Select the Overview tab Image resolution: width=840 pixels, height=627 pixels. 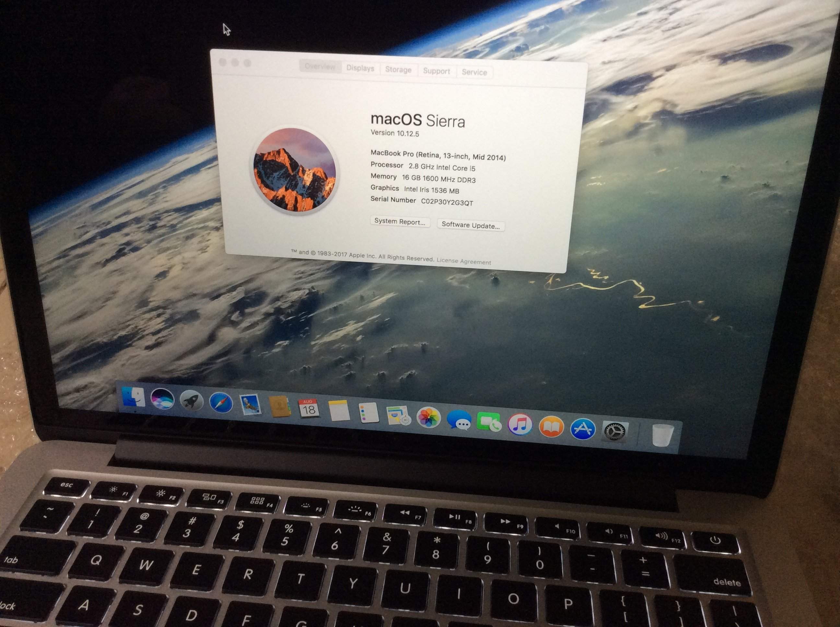click(320, 66)
